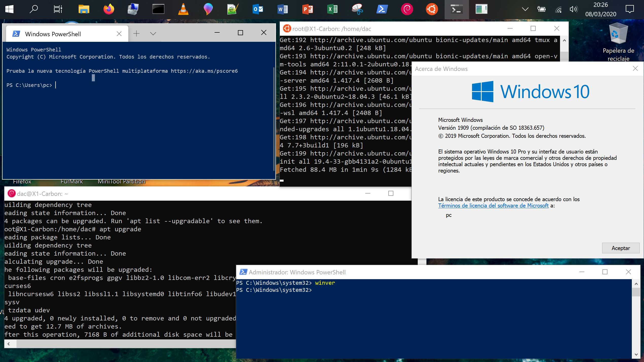Open Excel from the taskbar
Screen dimensions: 644x362
point(332,10)
